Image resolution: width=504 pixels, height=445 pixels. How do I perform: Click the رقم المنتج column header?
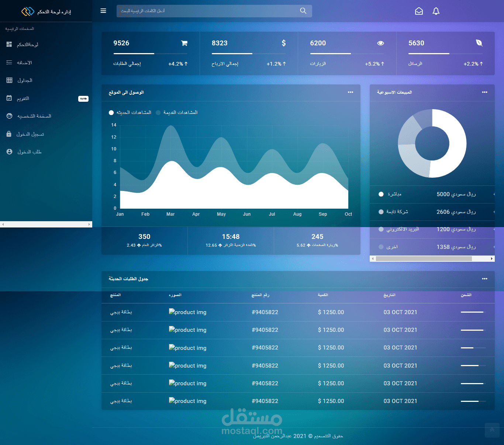tap(260, 295)
